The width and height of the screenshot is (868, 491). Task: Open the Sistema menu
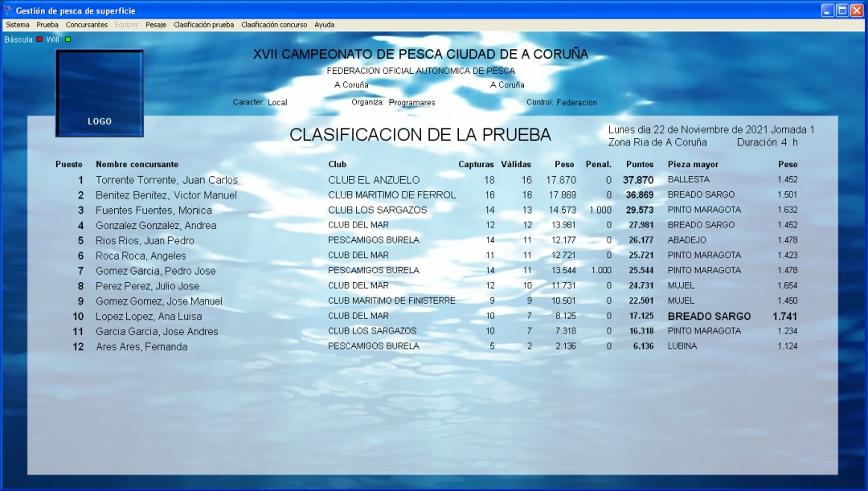(x=18, y=25)
